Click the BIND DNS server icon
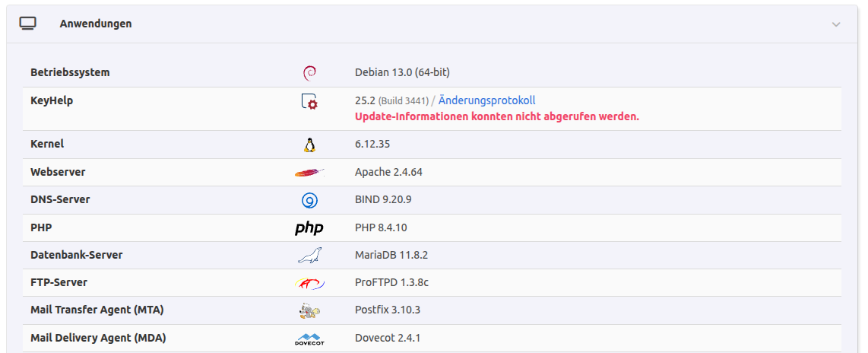The image size is (868, 353). pyautogui.click(x=309, y=200)
